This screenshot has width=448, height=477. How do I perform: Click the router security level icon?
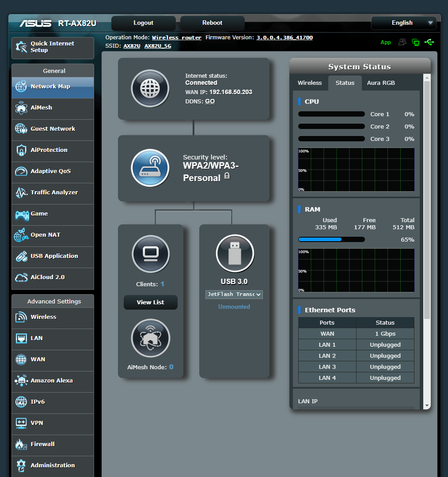tap(150, 168)
